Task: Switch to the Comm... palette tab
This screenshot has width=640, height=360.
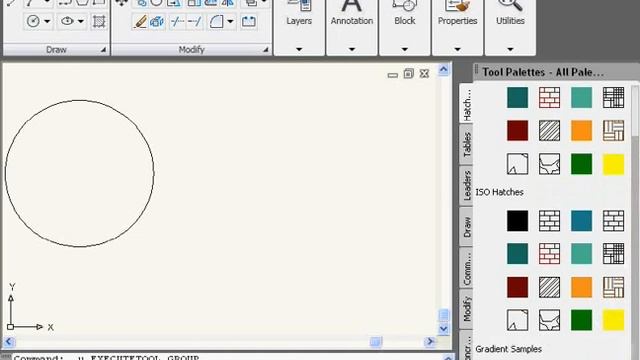Action: (467, 268)
